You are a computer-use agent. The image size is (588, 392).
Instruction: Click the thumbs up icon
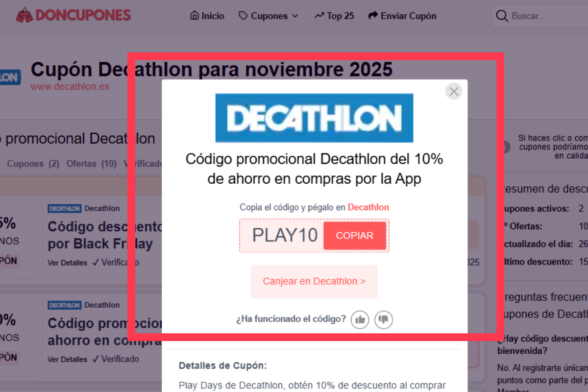(x=360, y=320)
